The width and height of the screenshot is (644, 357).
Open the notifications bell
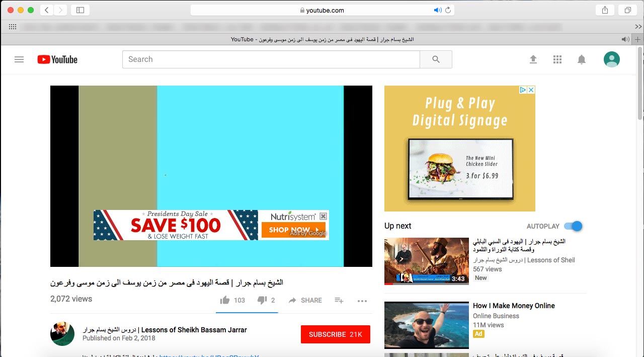582,59
